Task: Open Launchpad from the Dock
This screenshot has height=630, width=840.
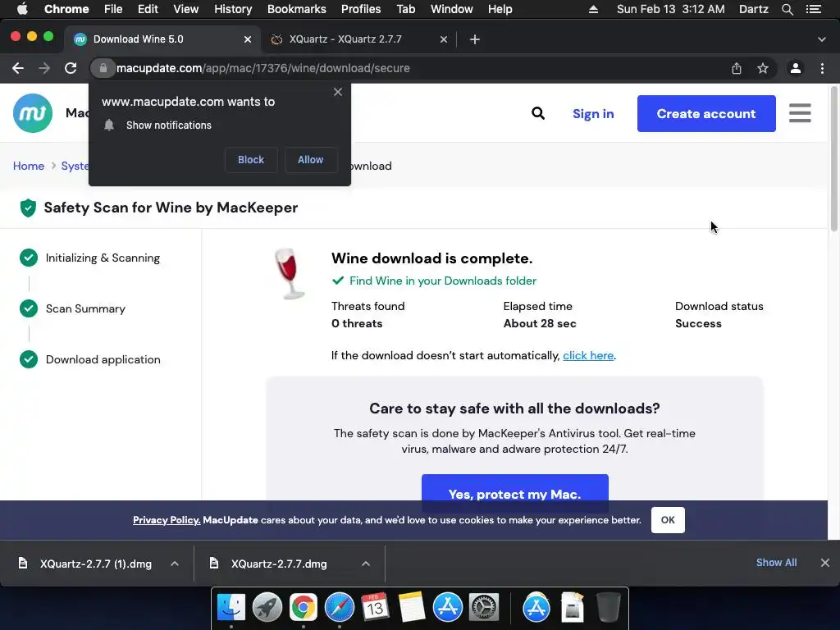Action: 267,608
